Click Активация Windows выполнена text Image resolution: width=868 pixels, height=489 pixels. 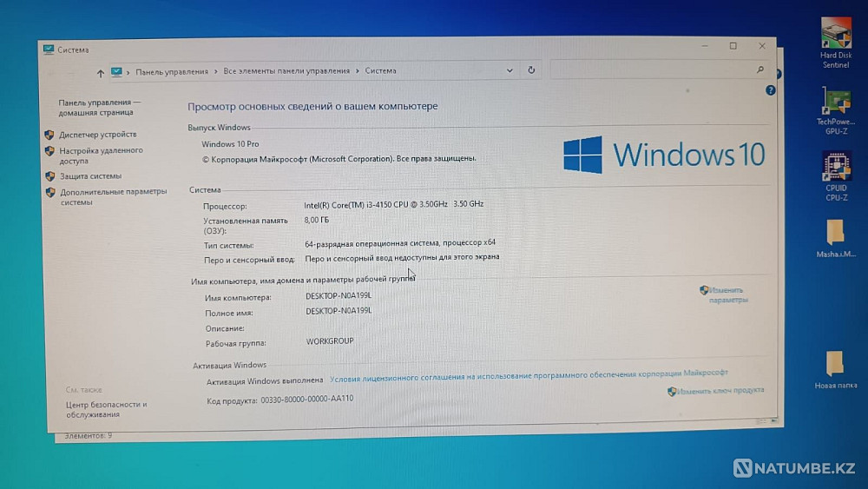click(265, 381)
